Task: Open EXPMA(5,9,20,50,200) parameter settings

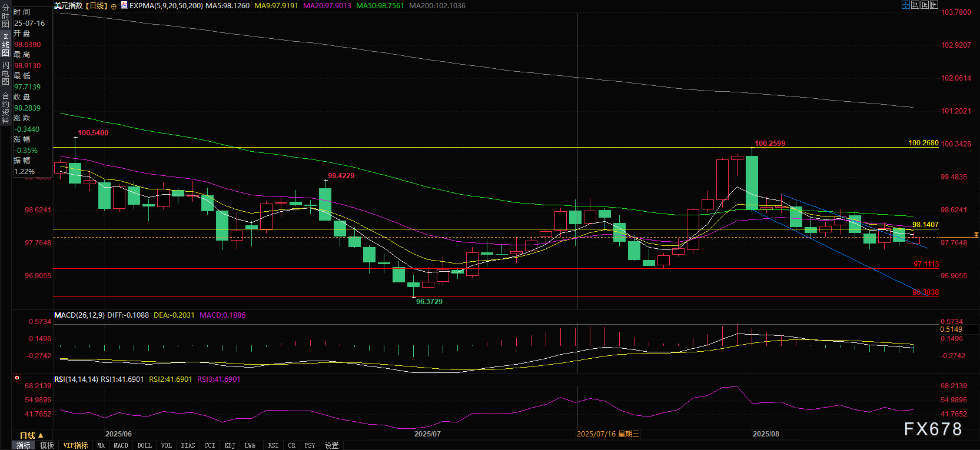Action: [166, 5]
